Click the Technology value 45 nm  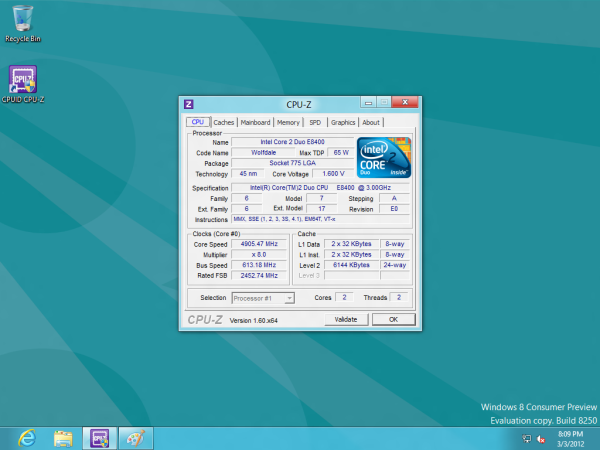(x=248, y=174)
